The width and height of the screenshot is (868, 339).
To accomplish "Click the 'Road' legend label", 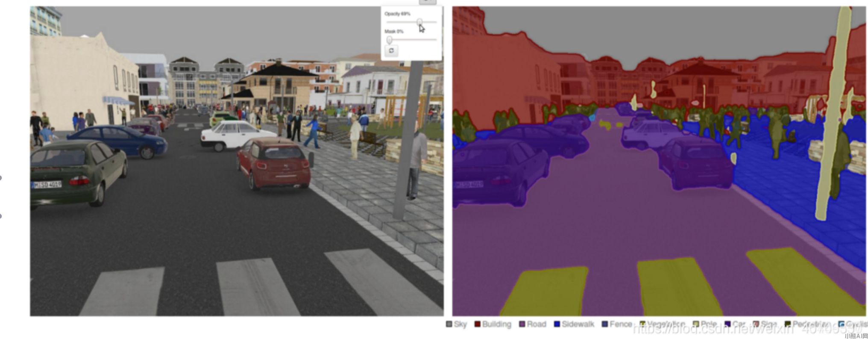I will pos(537,324).
